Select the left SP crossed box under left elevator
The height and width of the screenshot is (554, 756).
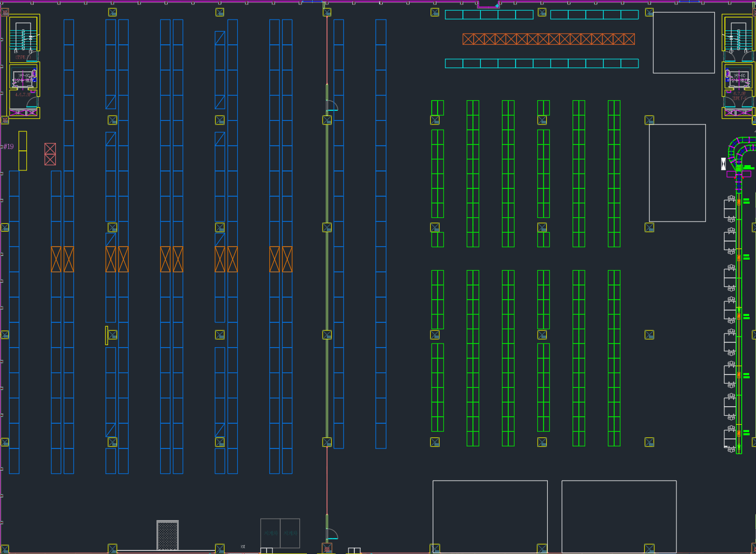(17, 113)
